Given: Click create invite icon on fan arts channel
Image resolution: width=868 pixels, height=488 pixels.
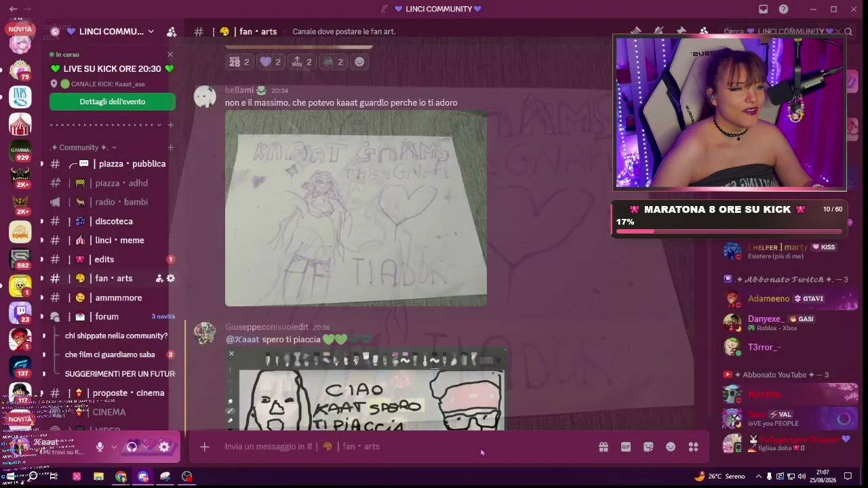Looking at the screenshot, I should 159,279.
